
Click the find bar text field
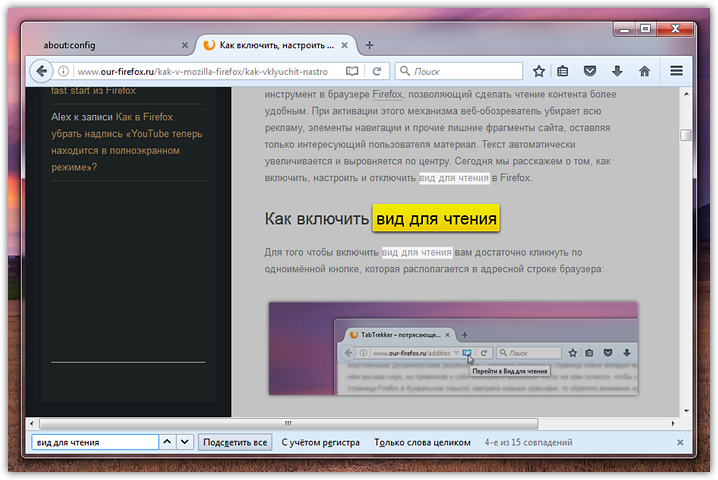[95, 442]
